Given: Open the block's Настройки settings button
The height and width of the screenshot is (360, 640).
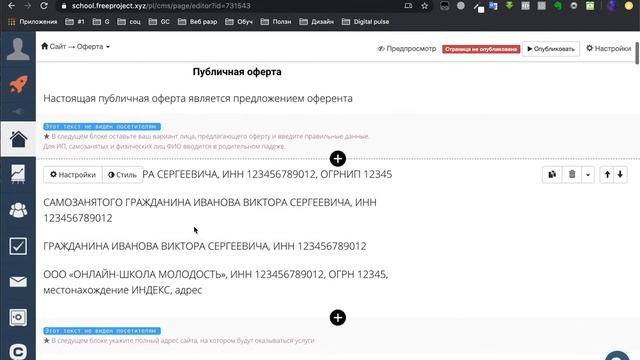Looking at the screenshot, I should click(x=73, y=175).
